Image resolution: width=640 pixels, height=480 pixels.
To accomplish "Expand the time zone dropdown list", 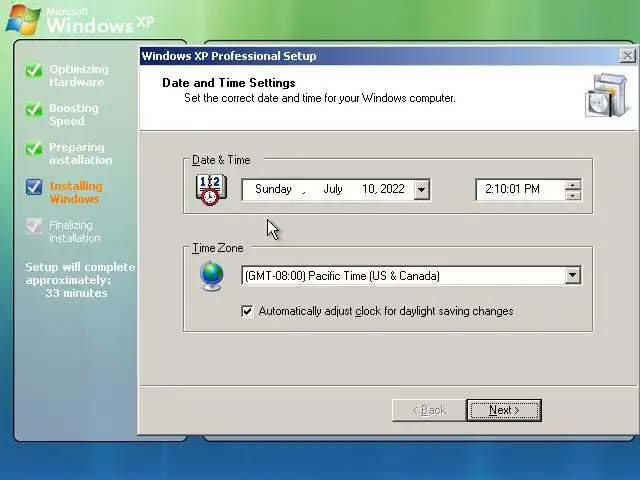I will coord(573,276).
